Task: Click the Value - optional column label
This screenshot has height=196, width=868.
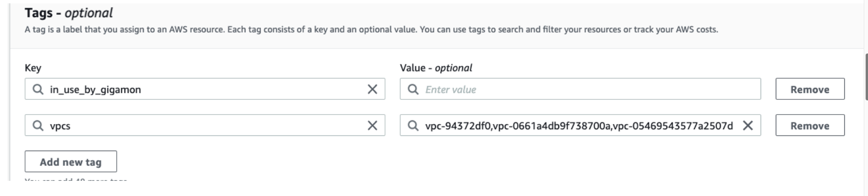Action: point(436,68)
